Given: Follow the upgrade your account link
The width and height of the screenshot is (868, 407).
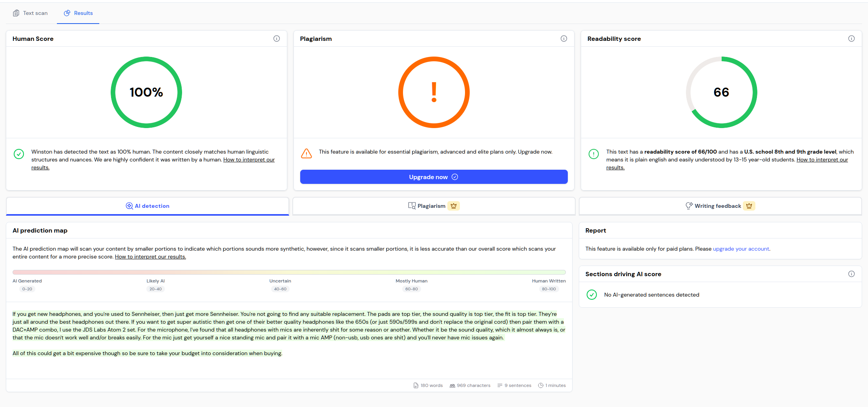Looking at the screenshot, I should pyautogui.click(x=741, y=249).
